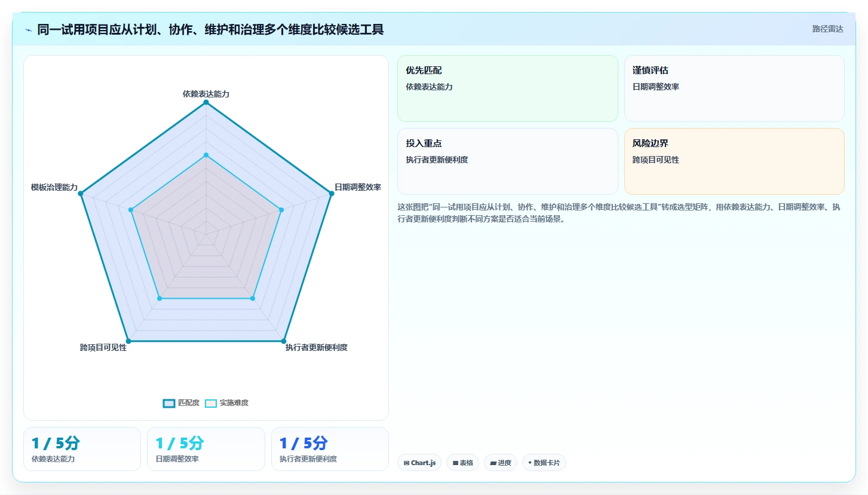Toggle the 匹配度 legend swatch
This screenshot has width=868, height=495.
169,403
